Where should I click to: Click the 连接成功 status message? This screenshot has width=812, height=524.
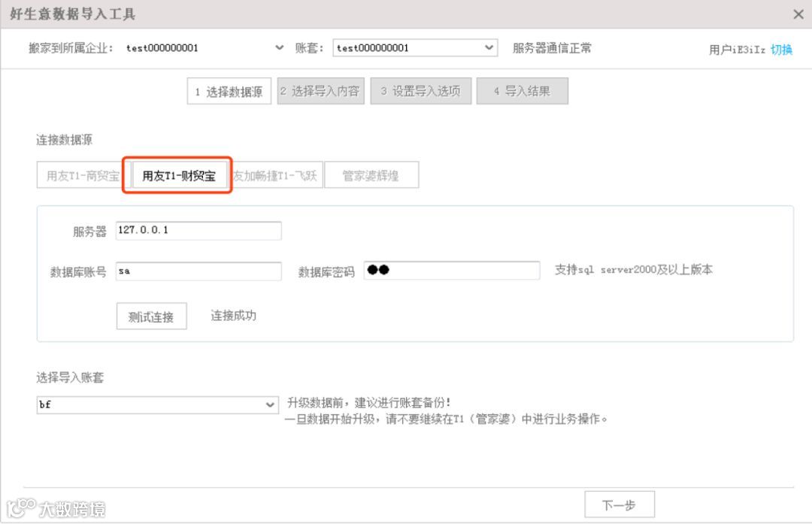tap(233, 316)
